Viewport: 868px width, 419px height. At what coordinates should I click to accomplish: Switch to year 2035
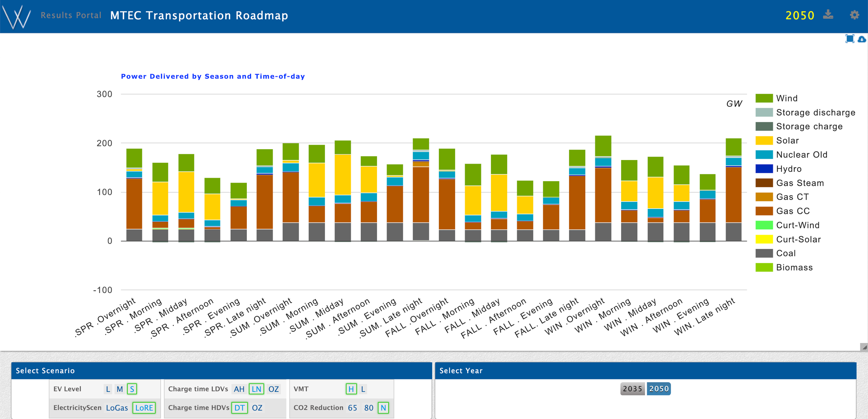point(632,389)
